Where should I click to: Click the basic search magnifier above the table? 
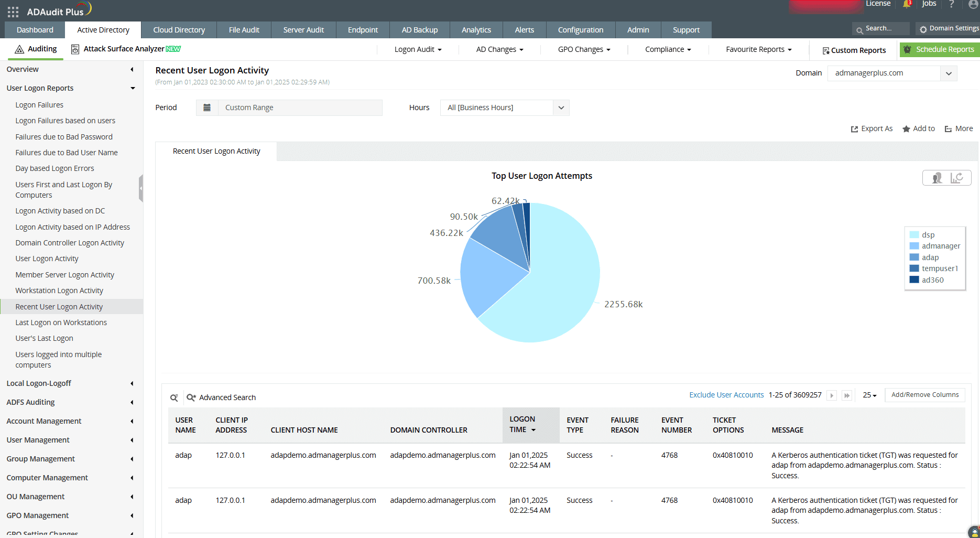(x=174, y=397)
